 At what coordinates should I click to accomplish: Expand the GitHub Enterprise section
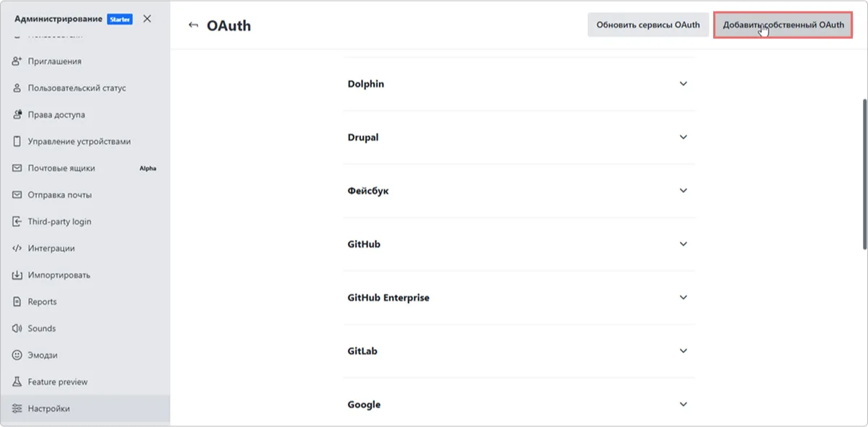point(683,298)
